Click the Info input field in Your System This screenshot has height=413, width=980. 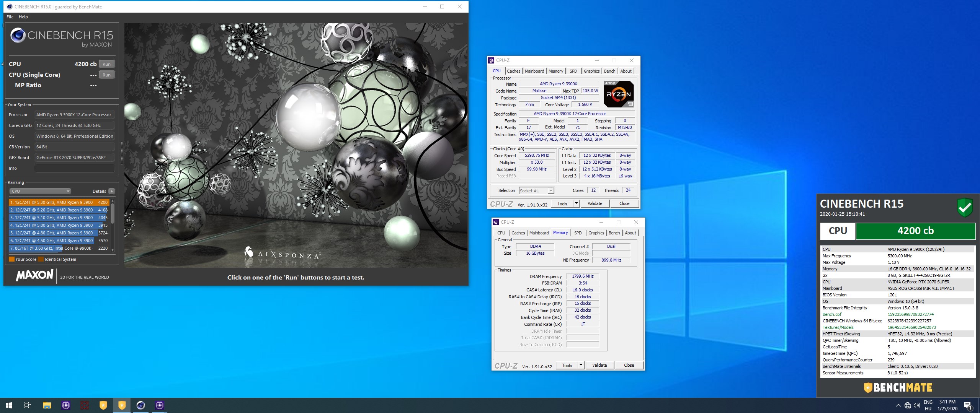point(75,168)
